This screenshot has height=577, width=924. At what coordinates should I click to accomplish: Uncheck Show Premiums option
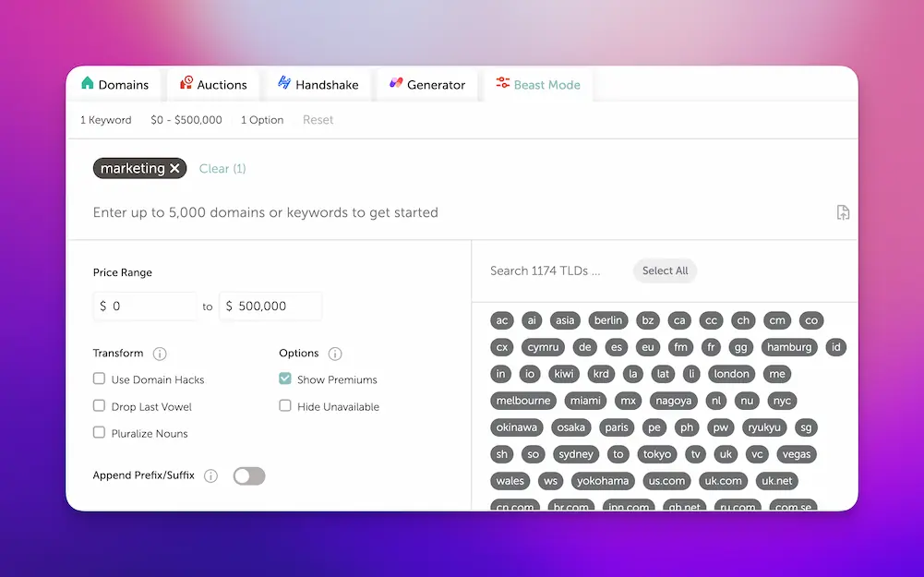tap(285, 379)
